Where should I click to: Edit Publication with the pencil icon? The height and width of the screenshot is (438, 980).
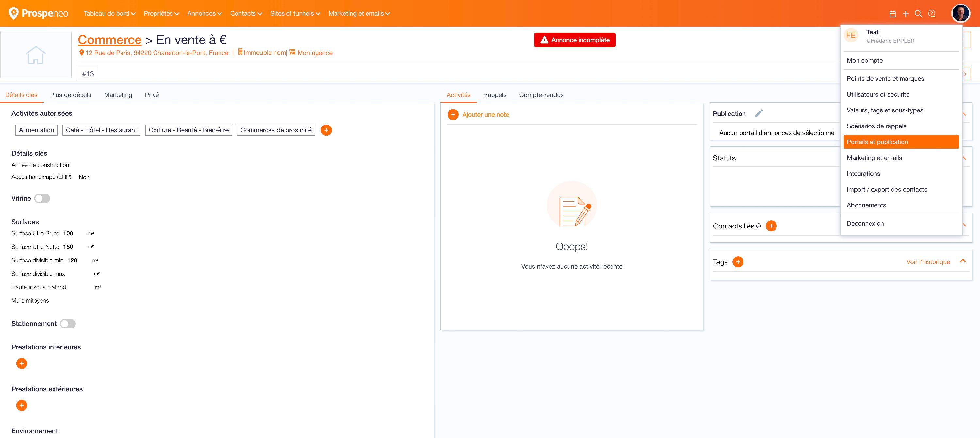click(x=759, y=113)
